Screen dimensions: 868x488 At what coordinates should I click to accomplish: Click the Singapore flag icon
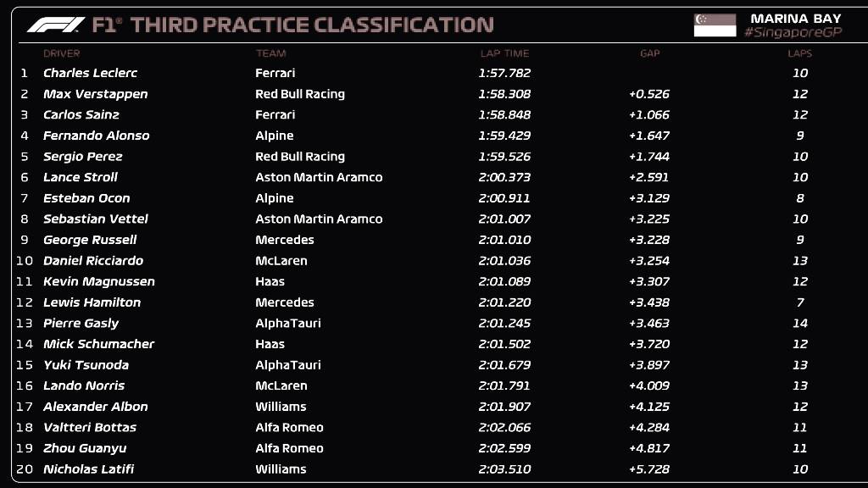point(715,25)
